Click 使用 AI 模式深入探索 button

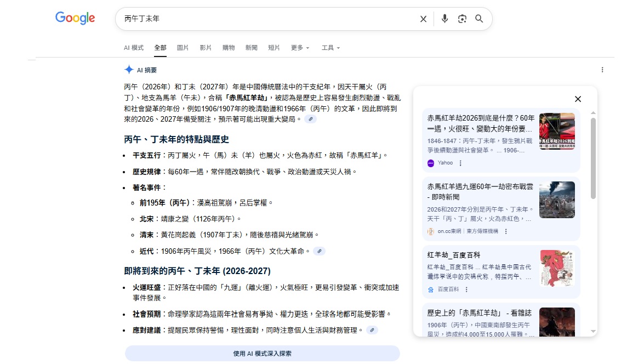click(262, 354)
